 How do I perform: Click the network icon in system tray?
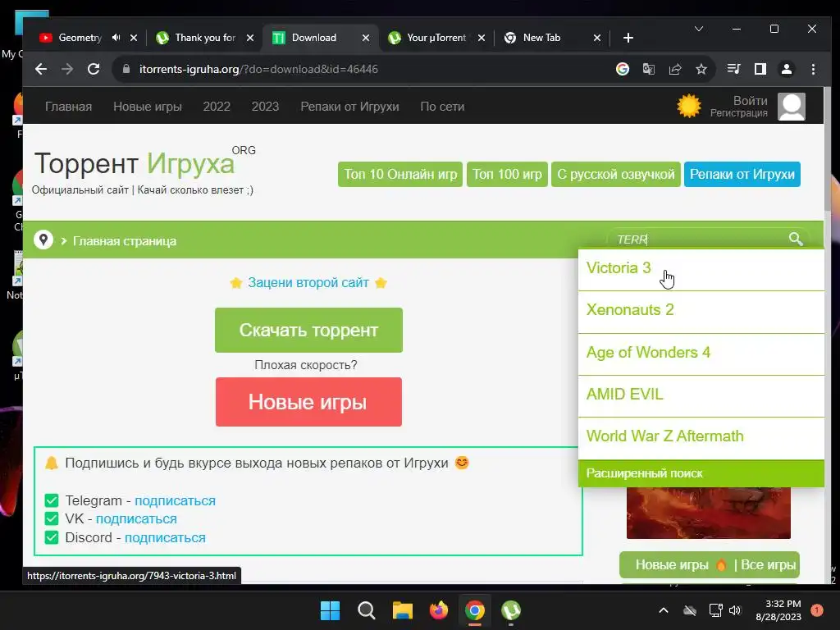point(715,610)
